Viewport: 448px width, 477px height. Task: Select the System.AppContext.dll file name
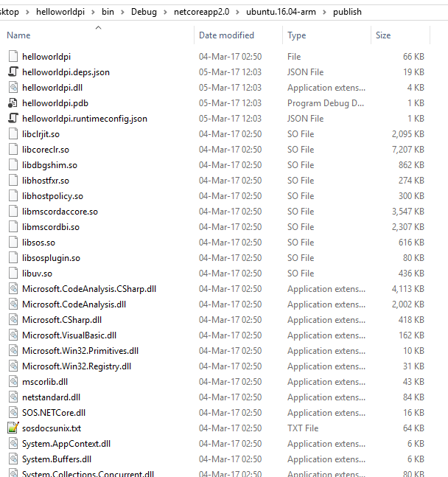66,444
